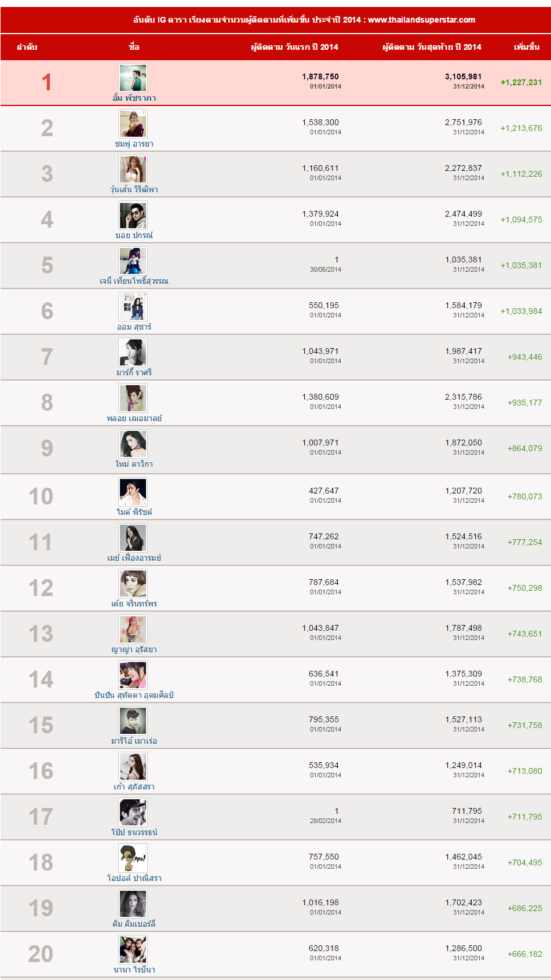Select วุ้นเส้น วิริฒิพา name link
551x980 pixels.
pyautogui.click(x=134, y=189)
